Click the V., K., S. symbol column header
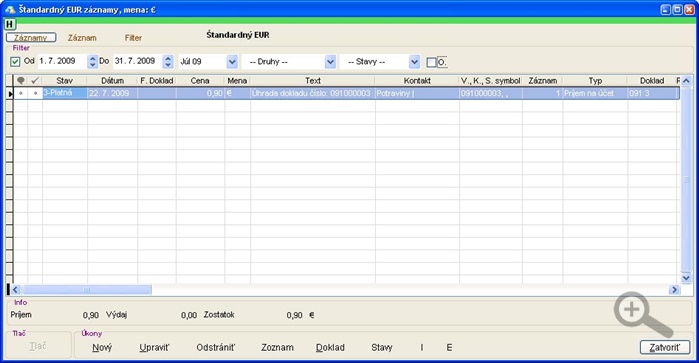The image size is (699, 363). coord(491,81)
